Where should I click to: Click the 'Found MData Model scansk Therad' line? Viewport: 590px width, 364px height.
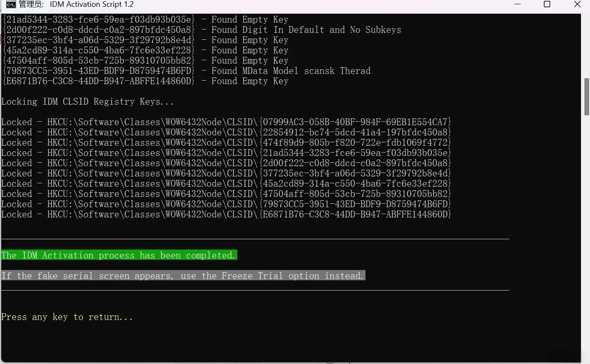coord(186,71)
